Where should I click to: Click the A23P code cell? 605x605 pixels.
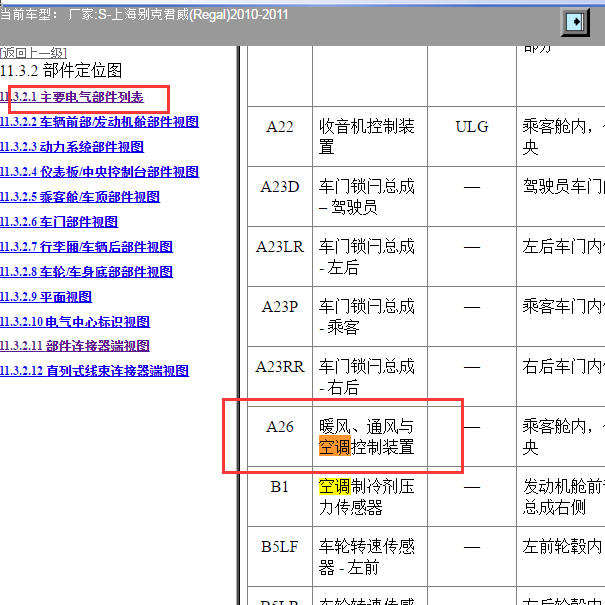[280, 317]
